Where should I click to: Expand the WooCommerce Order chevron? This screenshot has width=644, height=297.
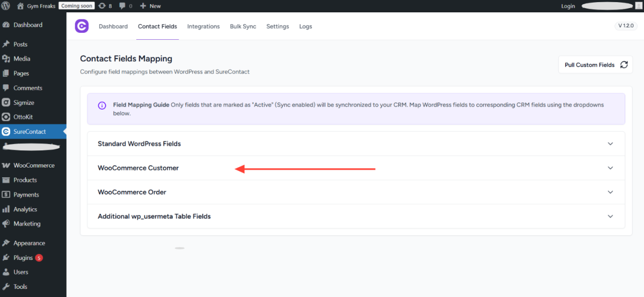pyautogui.click(x=610, y=192)
